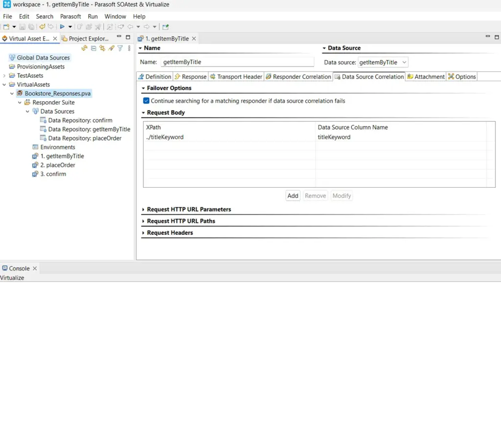Collapse the Data Source section header
The height and width of the screenshot is (448, 501).
[324, 48]
